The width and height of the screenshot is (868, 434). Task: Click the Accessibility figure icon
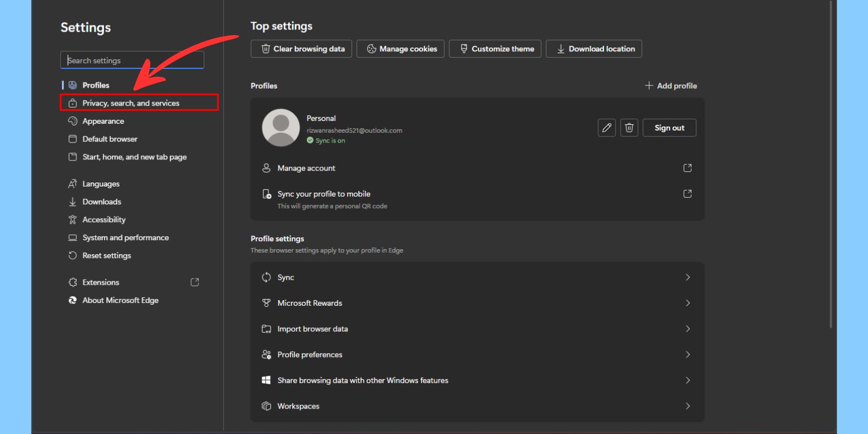pos(72,220)
